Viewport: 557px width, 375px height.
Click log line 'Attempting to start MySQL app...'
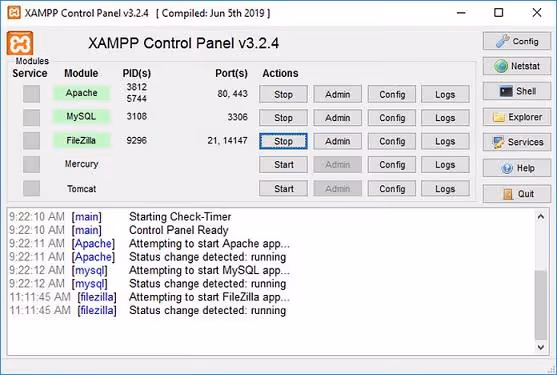coord(210,270)
